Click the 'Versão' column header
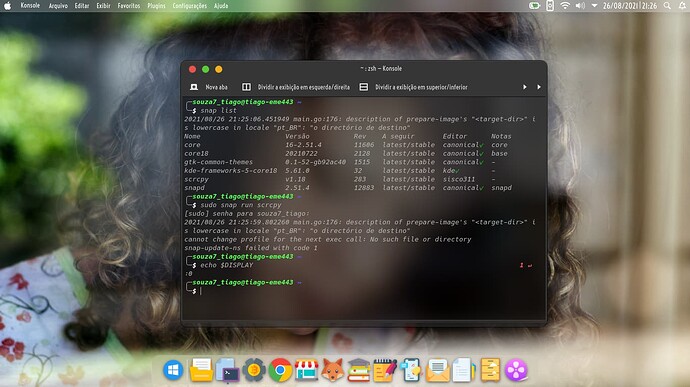690x387 pixels. point(297,136)
